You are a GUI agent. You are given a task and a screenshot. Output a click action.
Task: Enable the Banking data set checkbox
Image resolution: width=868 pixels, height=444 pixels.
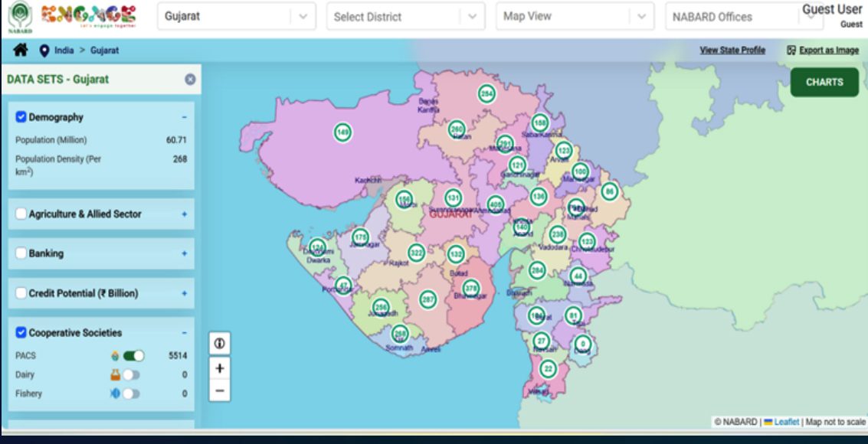pos(21,253)
